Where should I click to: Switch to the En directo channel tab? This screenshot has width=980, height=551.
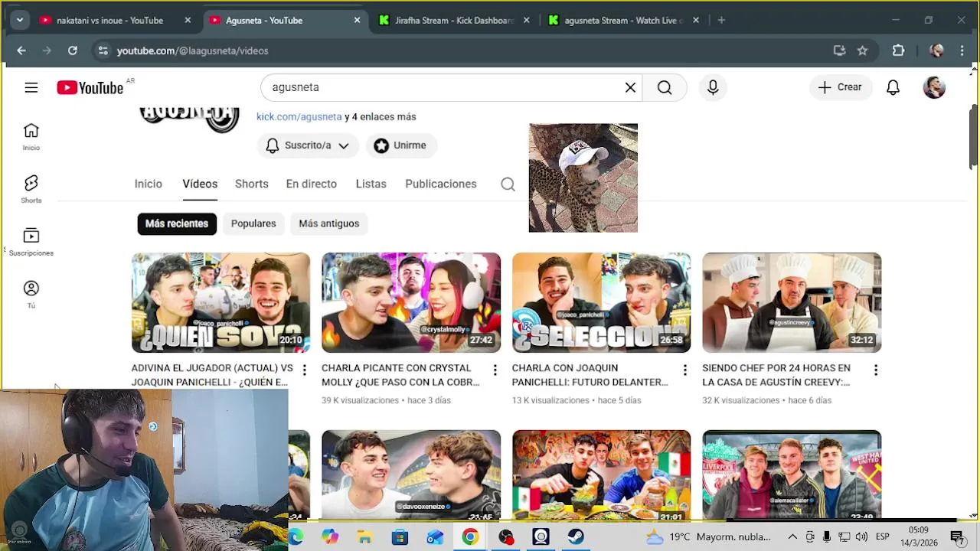pyautogui.click(x=312, y=184)
